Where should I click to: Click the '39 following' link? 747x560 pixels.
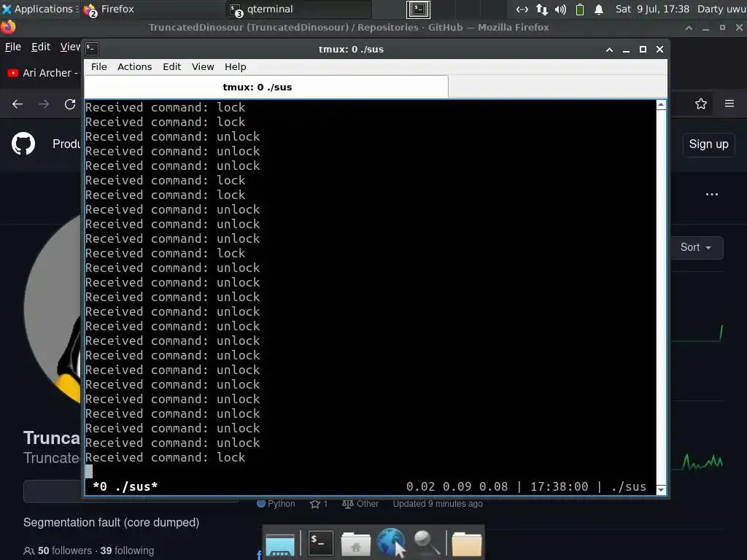(127, 551)
